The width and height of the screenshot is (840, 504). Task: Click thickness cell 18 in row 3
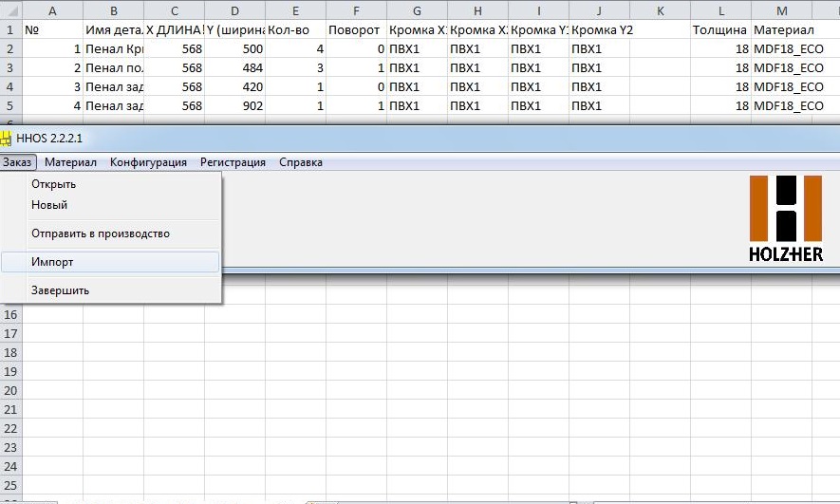(721, 68)
